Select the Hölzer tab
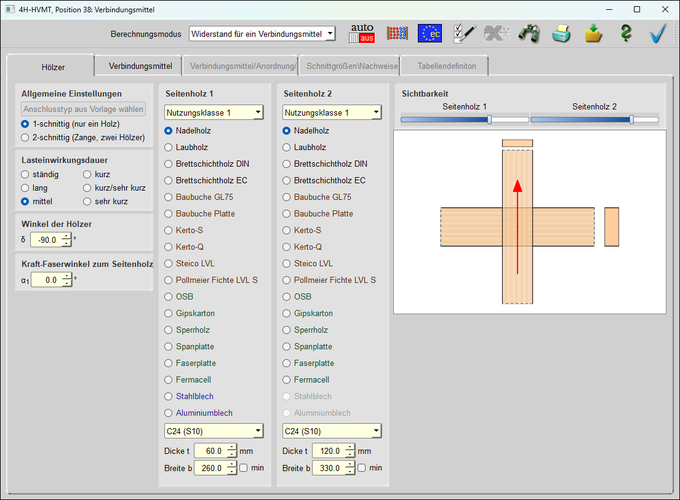The width and height of the screenshot is (680, 500). [53, 67]
